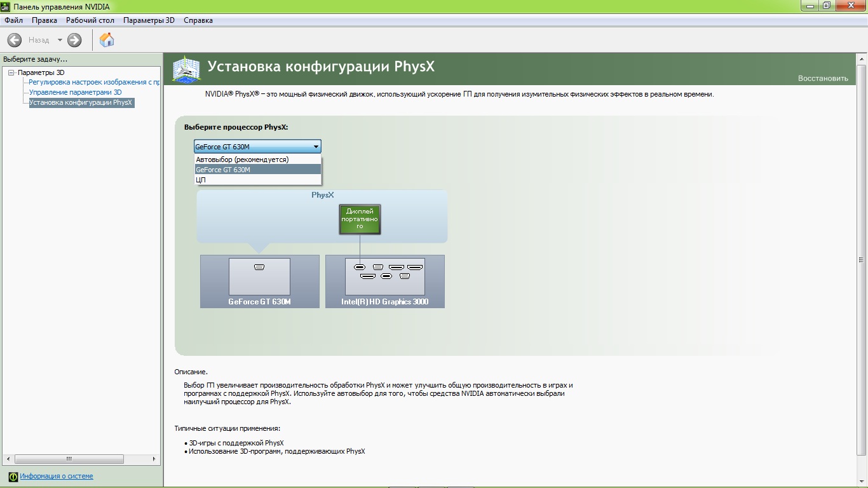The image size is (868, 488).
Task: Click left tree horizontal scrollbar right arrow
Action: click(x=154, y=459)
